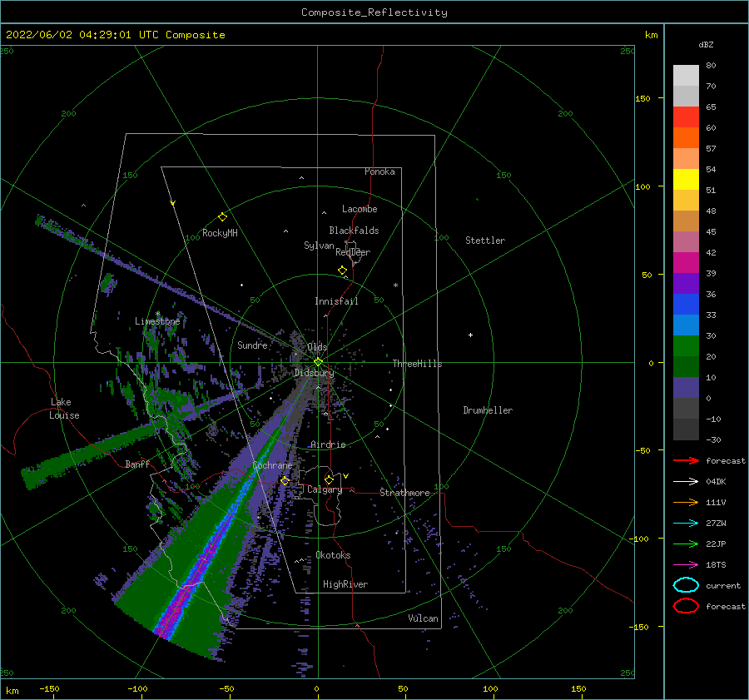749x700 pixels.
Task: Click the 'km' unit label at bottom left
Action: [12, 691]
